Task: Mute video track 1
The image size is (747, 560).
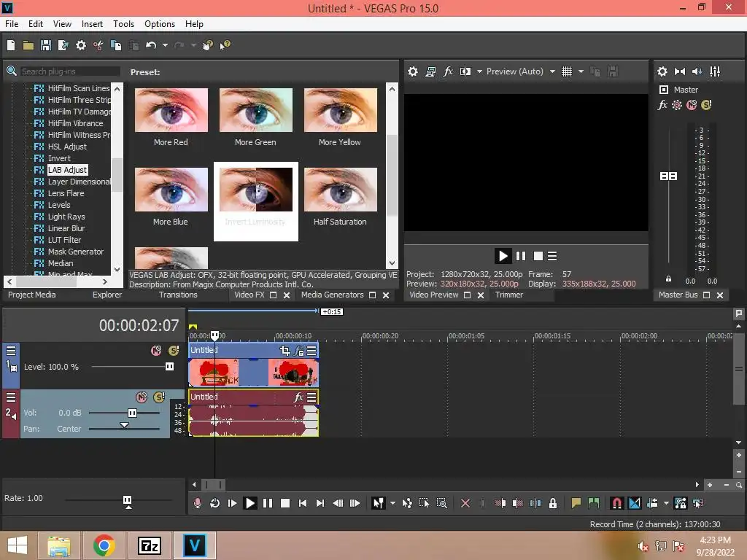Action: (x=156, y=351)
